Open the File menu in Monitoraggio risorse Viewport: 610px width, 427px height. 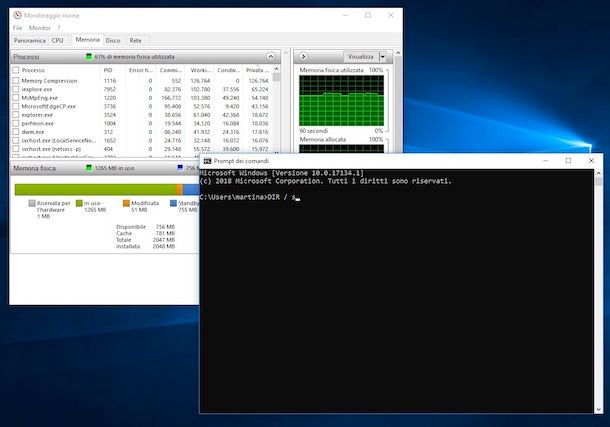point(18,28)
